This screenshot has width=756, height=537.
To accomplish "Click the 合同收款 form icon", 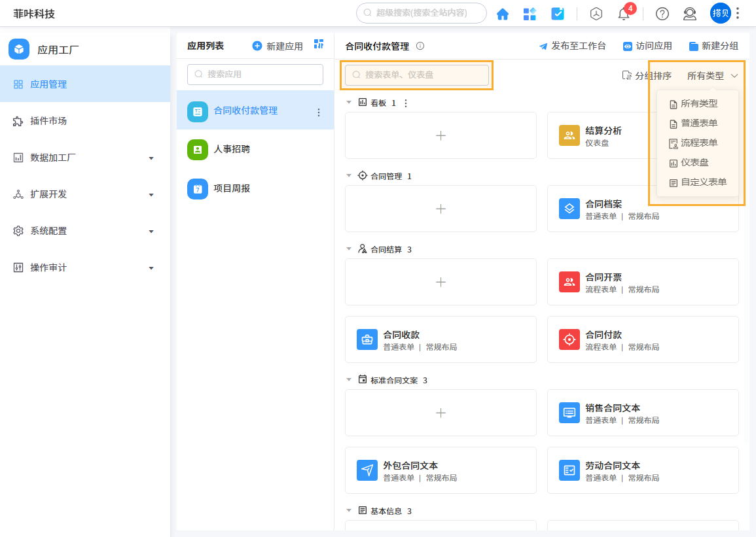I will (x=367, y=339).
